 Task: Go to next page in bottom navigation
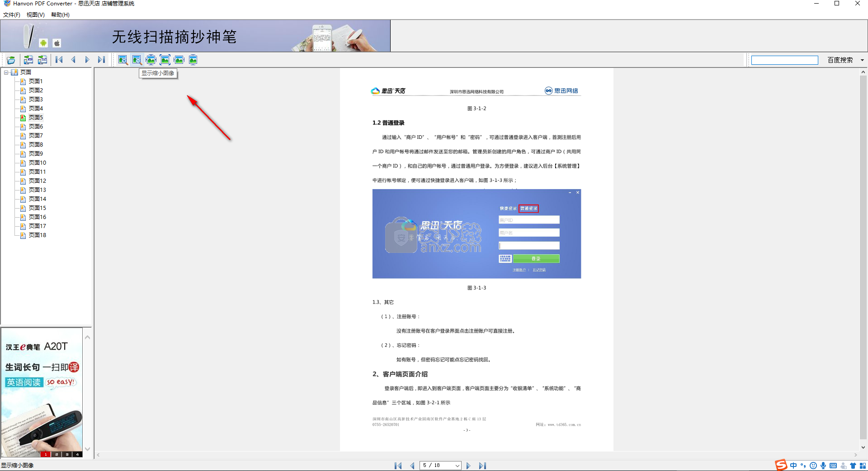pyautogui.click(x=468, y=466)
